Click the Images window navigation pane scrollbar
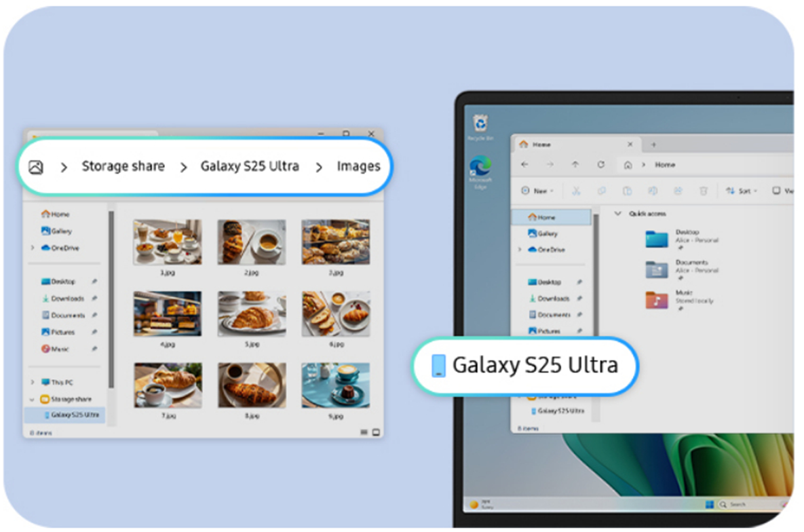The width and height of the screenshot is (804, 532). coord(111,299)
